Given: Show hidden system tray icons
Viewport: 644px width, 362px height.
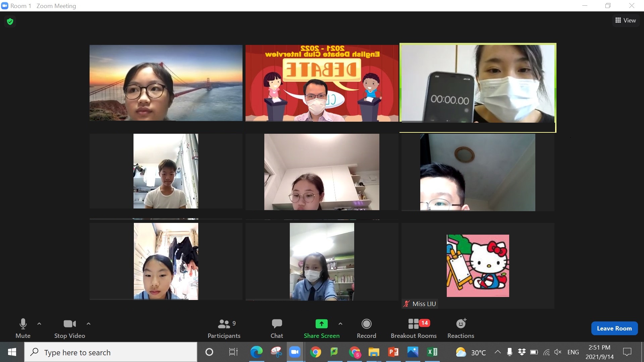Looking at the screenshot, I should [x=498, y=352].
